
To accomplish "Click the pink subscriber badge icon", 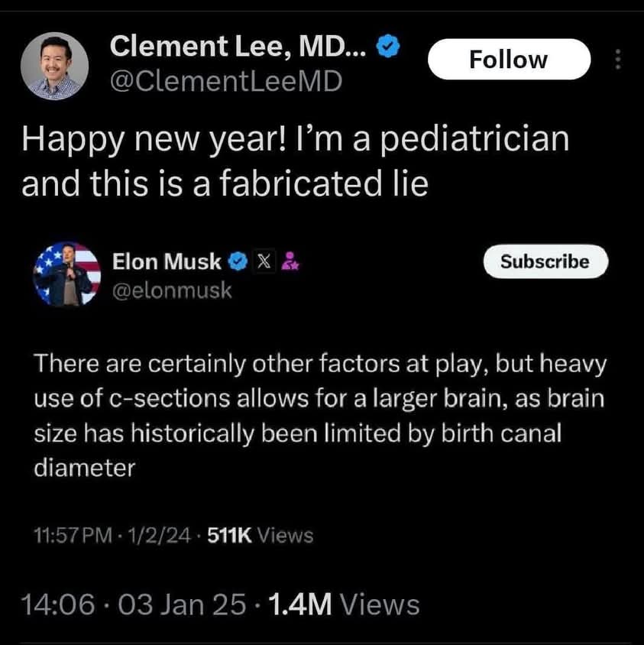I will click(290, 262).
